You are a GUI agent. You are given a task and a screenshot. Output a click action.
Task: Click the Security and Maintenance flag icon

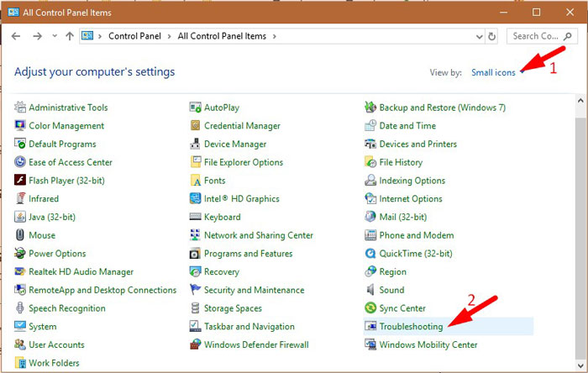tap(195, 290)
